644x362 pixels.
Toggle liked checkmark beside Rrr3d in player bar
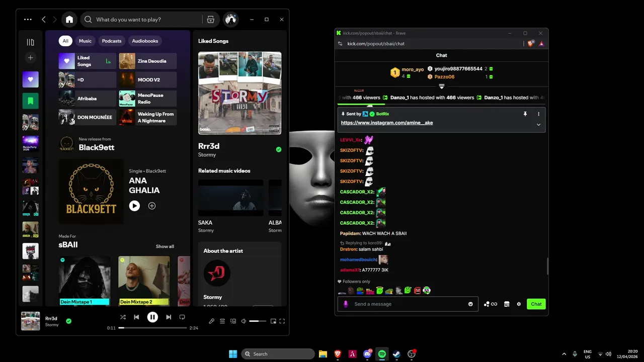click(69, 321)
